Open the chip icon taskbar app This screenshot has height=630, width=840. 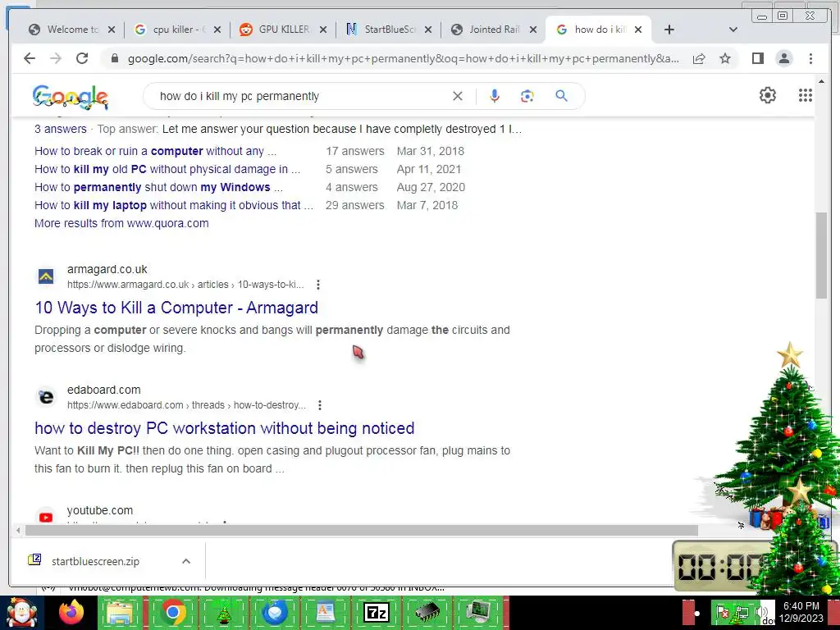pos(427,612)
